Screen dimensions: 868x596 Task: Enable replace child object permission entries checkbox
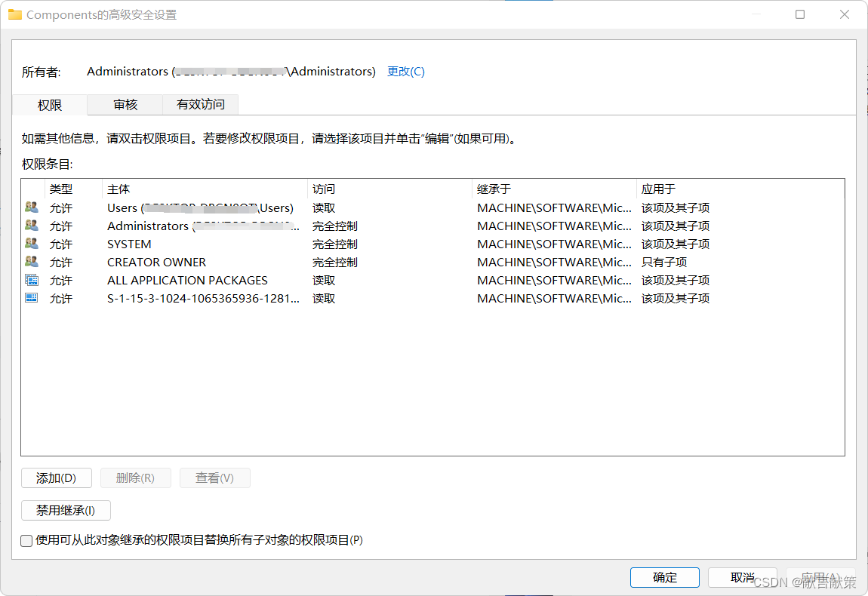point(26,541)
